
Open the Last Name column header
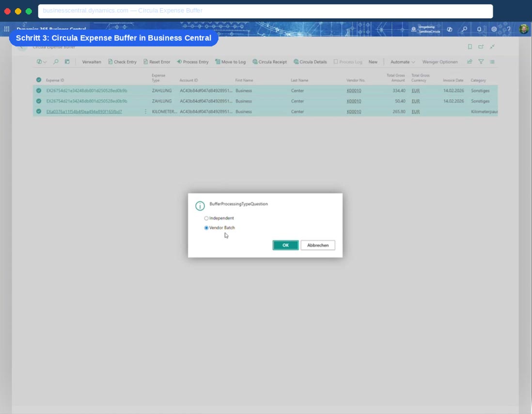click(299, 80)
